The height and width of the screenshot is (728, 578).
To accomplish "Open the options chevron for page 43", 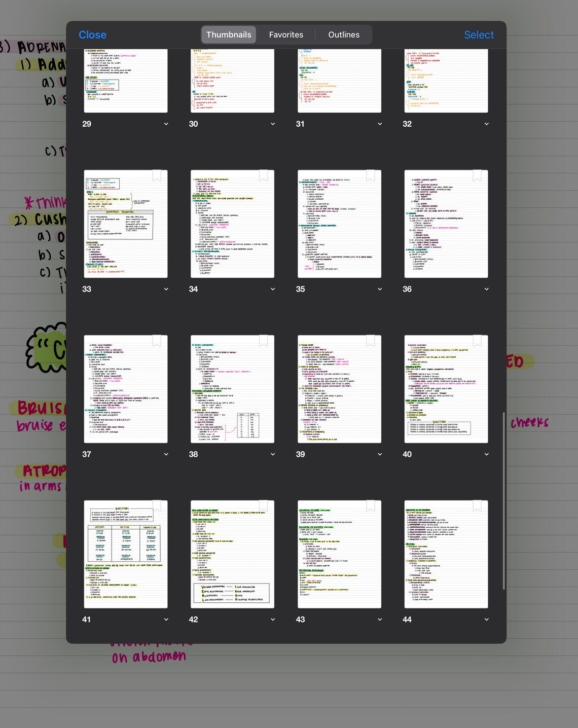I will (x=379, y=619).
